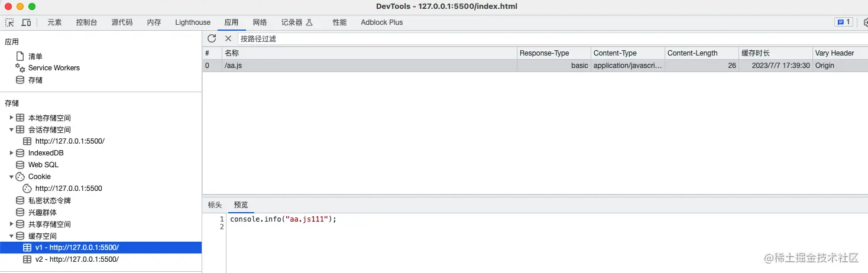The height and width of the screenshot is (273, 868).
Task: Open the 网络 tab
Action: (260, 22)
